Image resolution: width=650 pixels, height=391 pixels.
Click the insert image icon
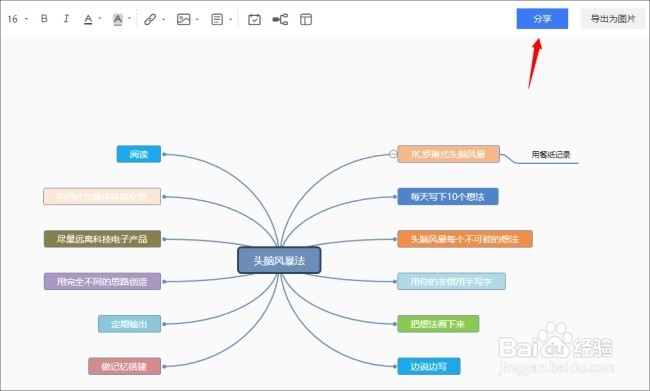click(x=183, y=19)
